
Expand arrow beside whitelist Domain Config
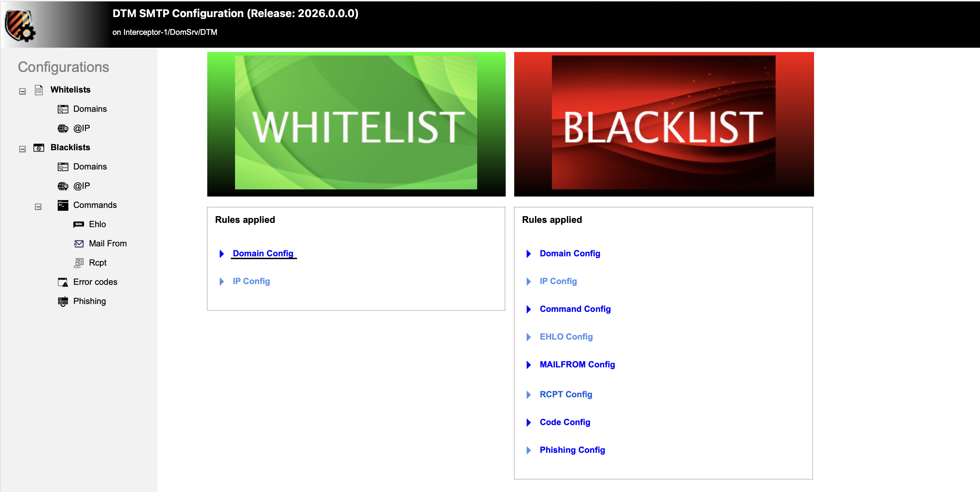222,253
